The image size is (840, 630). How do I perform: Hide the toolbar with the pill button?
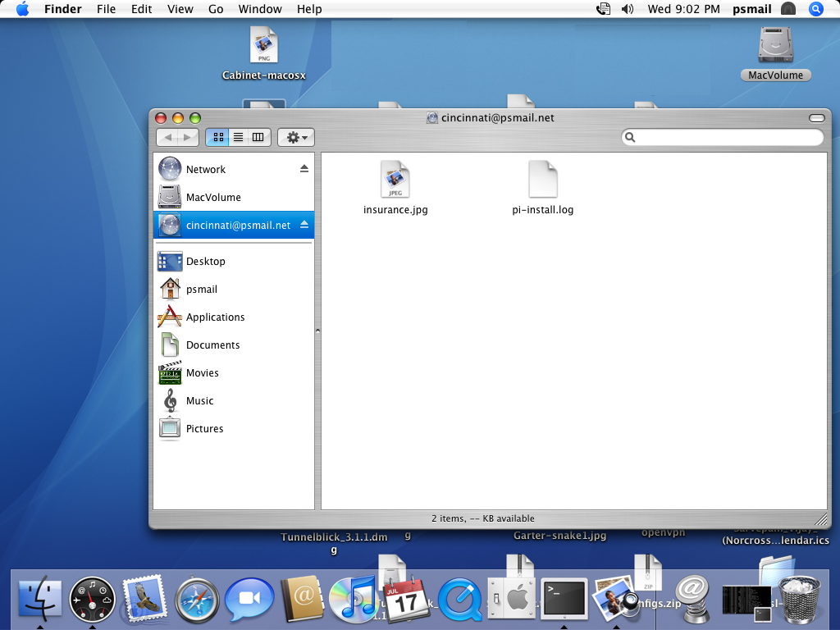(x=817, y=118)
